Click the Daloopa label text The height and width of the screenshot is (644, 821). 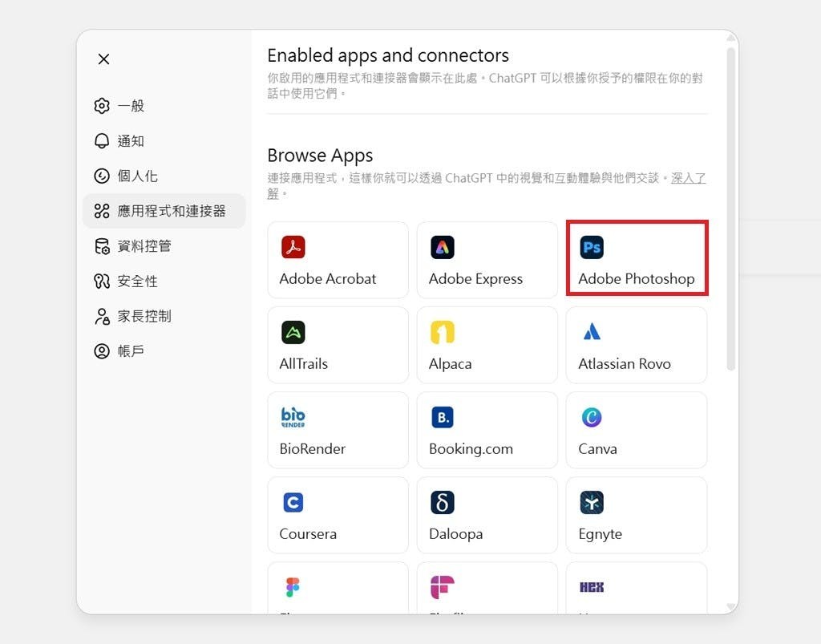(455, 534)
